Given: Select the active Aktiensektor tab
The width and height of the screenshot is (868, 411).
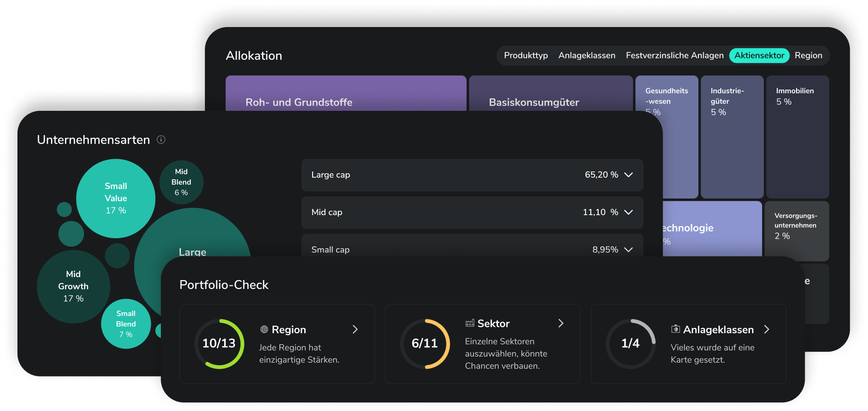Looking at the screenshot, I should coord(759,55).
